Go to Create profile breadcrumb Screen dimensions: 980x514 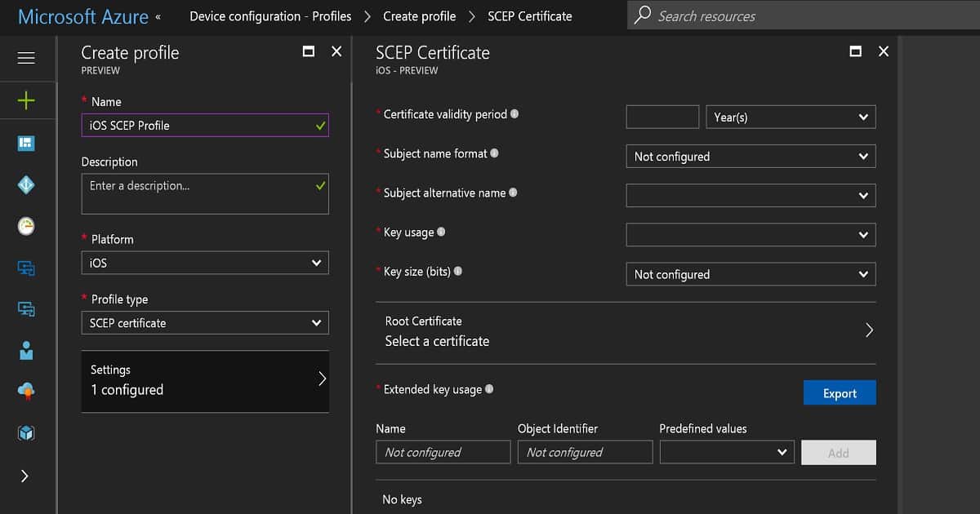[419, 16]
